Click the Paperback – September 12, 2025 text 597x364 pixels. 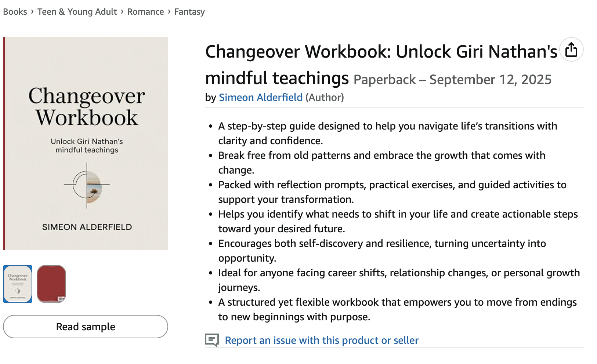pyautogui.click(x=452, y=80)
